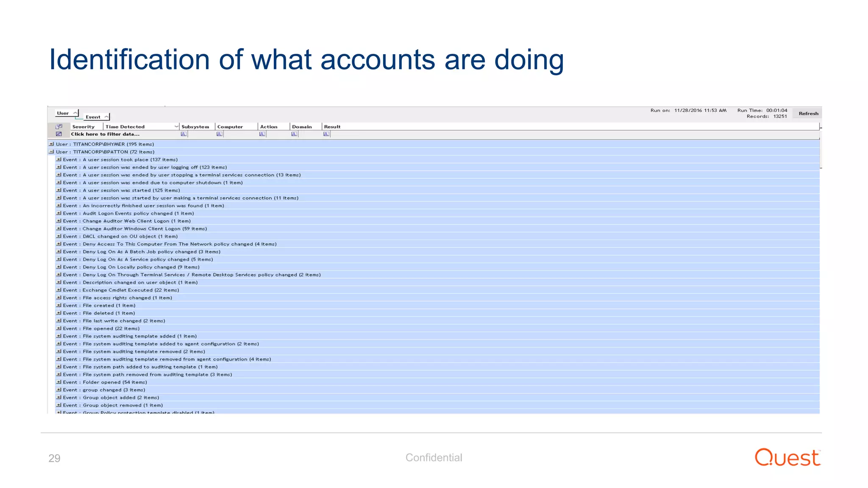The image size is (868, 488).
Task: Expand 'File deleted (1 item)' event
Action: pyautogui.click(x=59, y=313)
